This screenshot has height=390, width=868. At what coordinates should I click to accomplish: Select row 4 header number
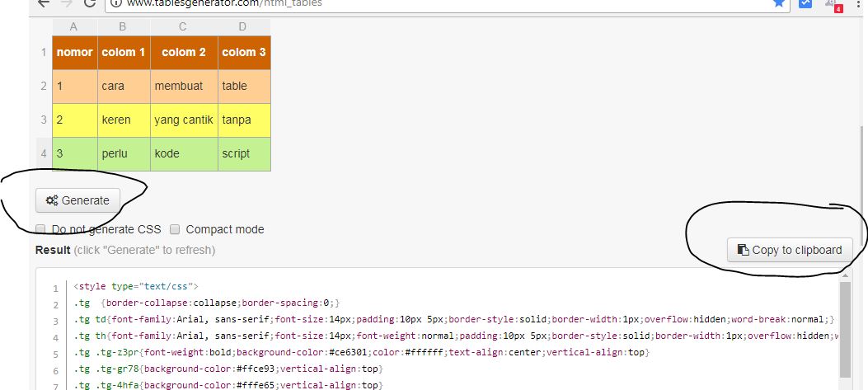[44, 154]
